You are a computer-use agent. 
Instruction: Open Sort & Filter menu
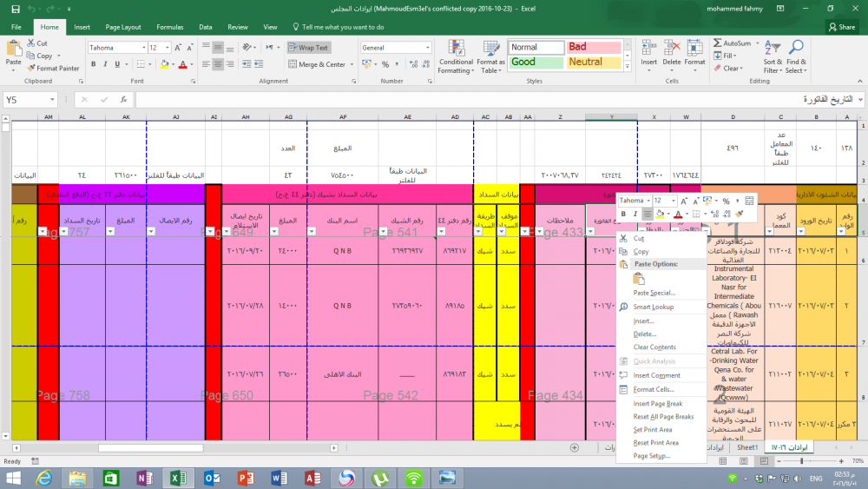coord(773,56)
